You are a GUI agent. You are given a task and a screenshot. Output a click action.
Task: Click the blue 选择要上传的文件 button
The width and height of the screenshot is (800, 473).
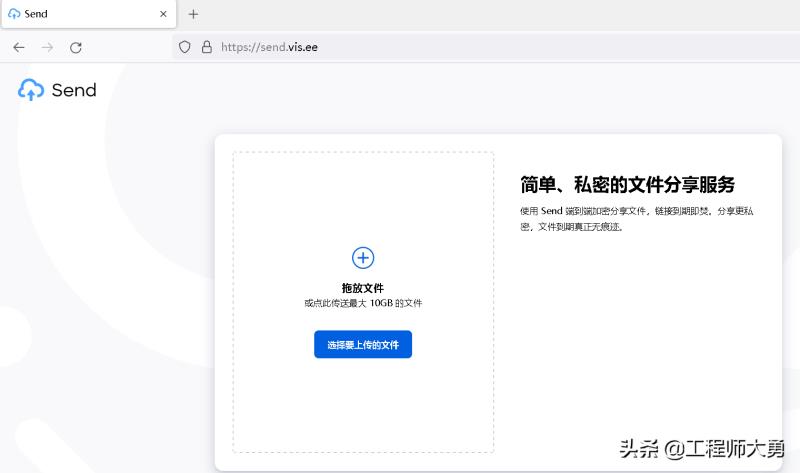click(363, 344)
